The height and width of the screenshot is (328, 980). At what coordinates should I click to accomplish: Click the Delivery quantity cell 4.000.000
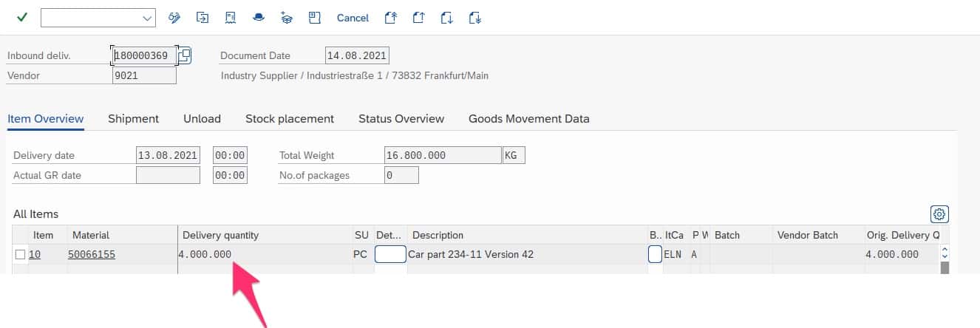205,255
